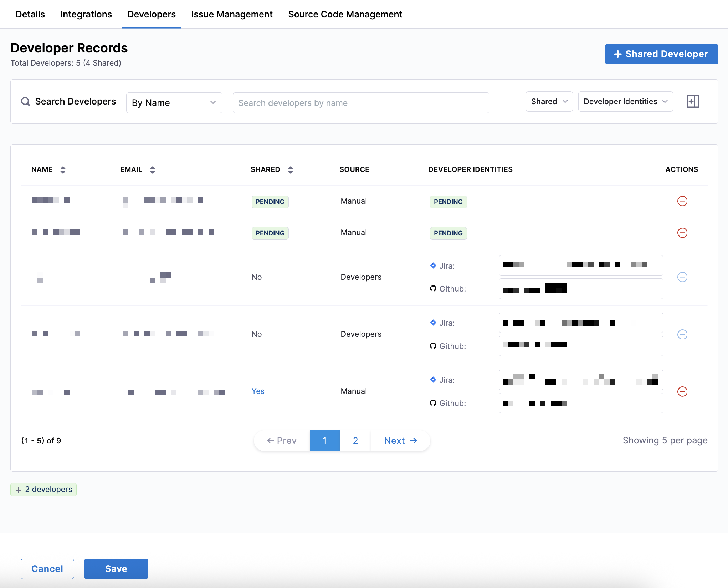Click the search magnifier icon

[x=25, y=102]
